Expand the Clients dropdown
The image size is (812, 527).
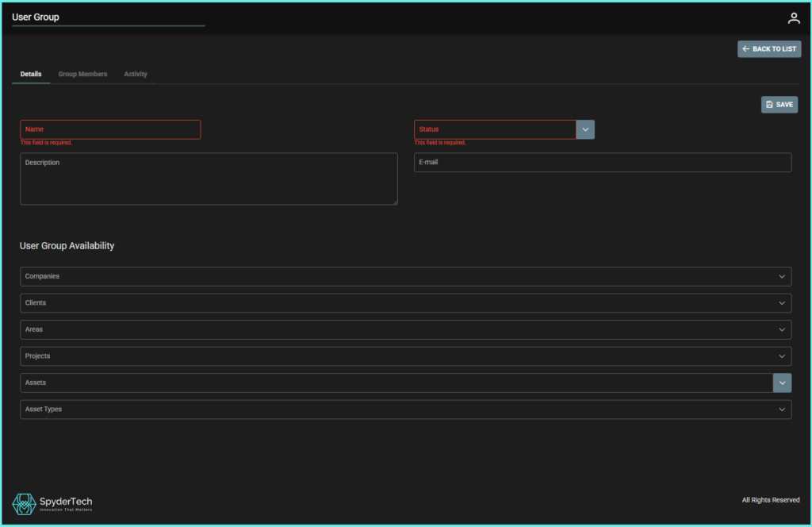(x=405, y=302)
